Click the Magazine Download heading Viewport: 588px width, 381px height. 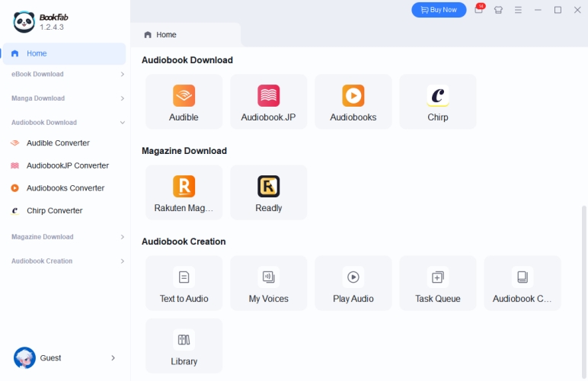click(184, 151)
